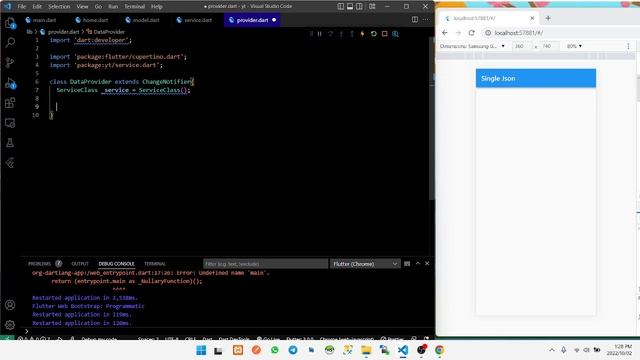
Task: Open the Flutter (Chrome) session dropdown
Action: point(365,264)
